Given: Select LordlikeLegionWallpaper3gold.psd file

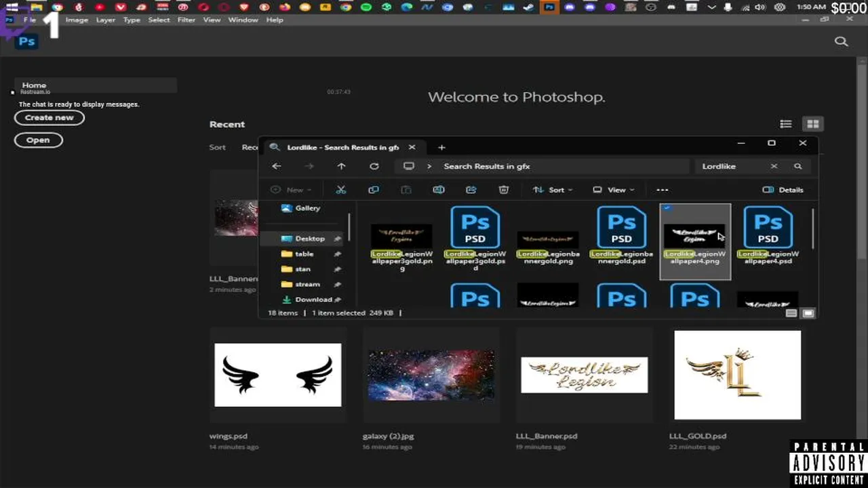Looking at the screenshot, I should pos(475,239).
